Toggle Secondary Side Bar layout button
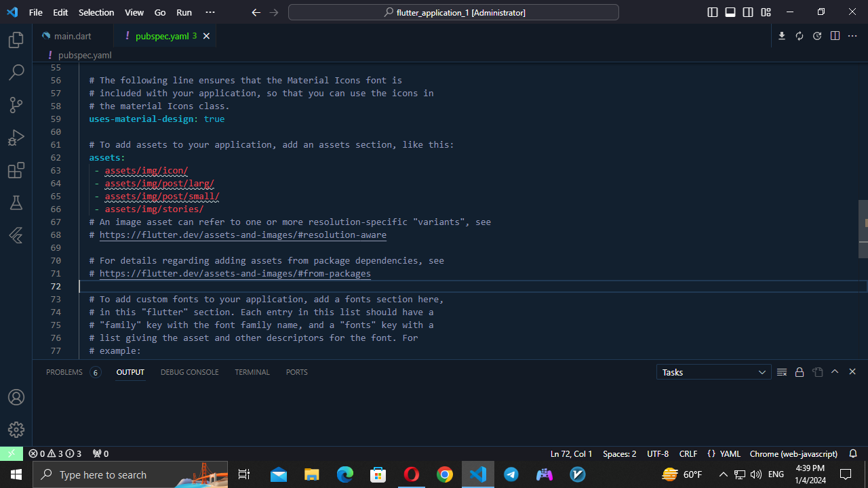 point(748,12)
